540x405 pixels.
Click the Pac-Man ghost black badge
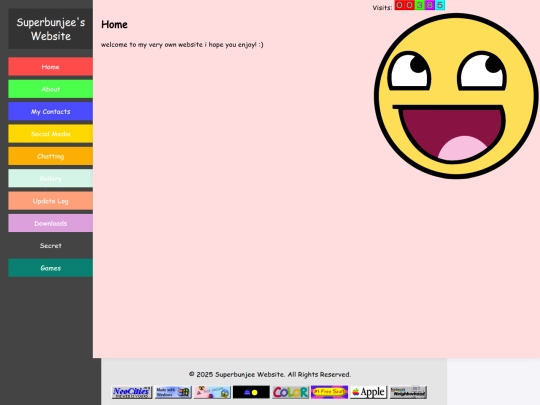click(251, 392)
